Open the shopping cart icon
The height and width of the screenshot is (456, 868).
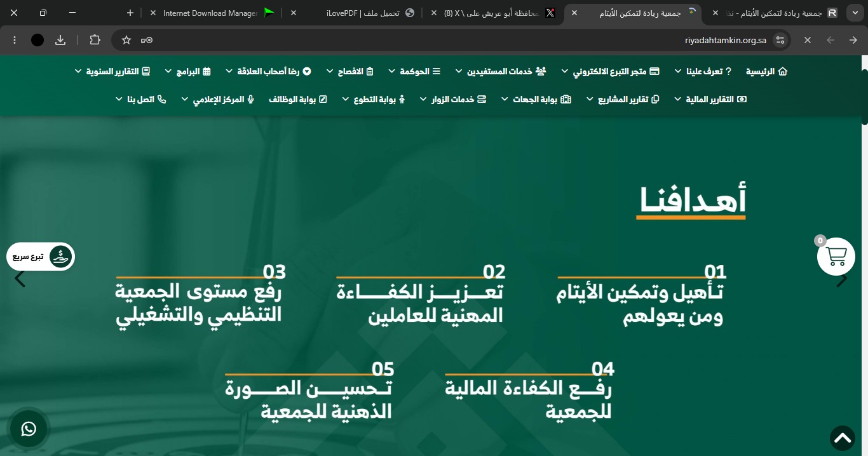pyautogui.click(x=836, y=257)
